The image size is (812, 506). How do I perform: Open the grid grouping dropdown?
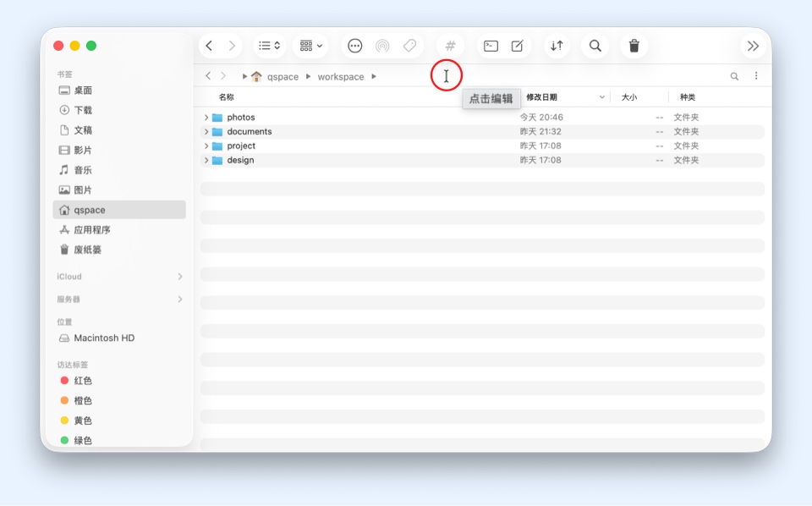pyautogui.click(x=310, y=46)
